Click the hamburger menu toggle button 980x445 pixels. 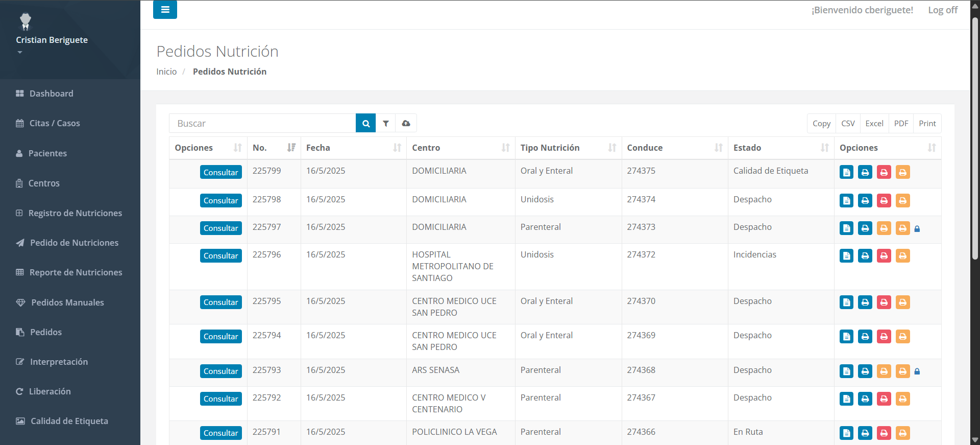[165, 10]
